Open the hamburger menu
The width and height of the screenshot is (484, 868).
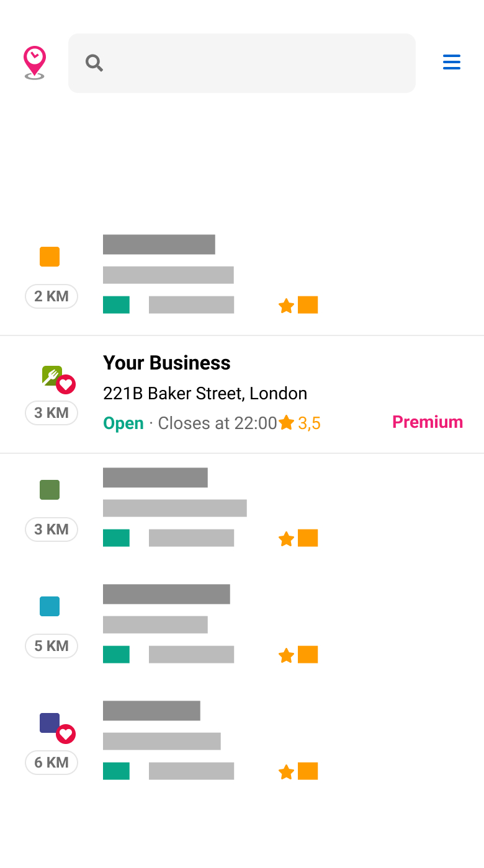451,63
